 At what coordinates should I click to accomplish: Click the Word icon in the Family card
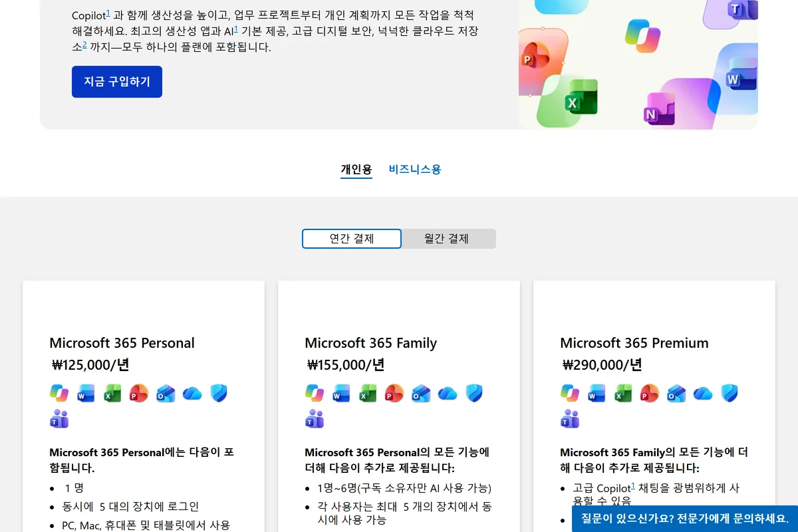pos(341,393)
